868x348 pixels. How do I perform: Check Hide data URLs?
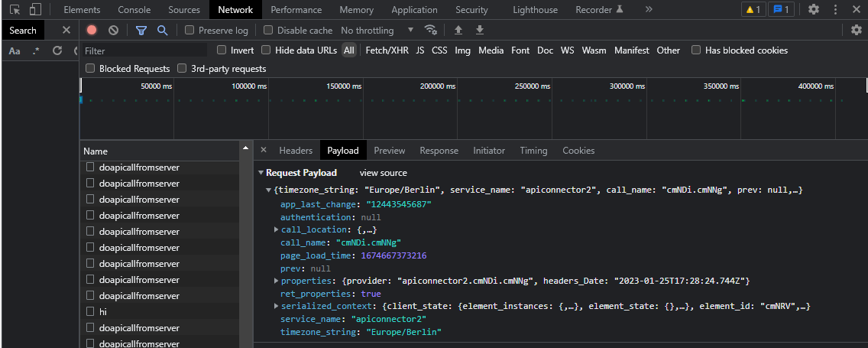pyautogui.click(x=266, y=50)
